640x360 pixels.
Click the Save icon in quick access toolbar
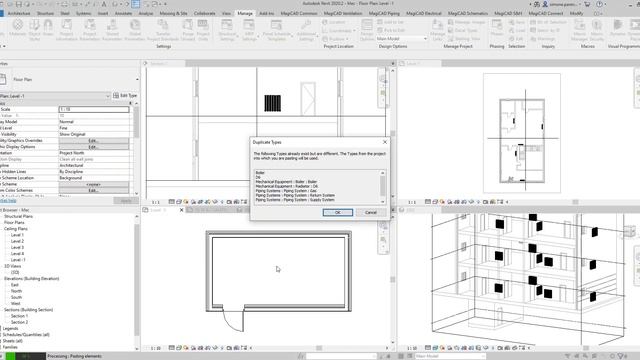(19, 4)
